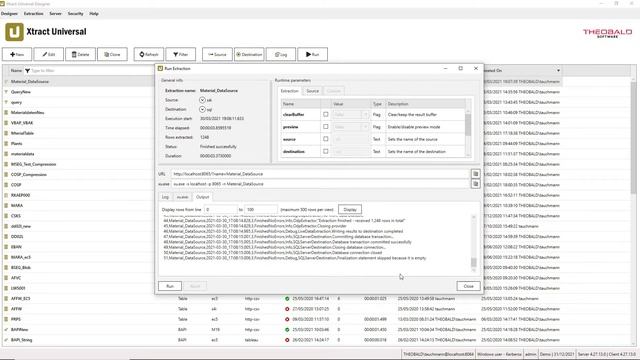Click Run at bottom of dialog

(x=170, y=286)
